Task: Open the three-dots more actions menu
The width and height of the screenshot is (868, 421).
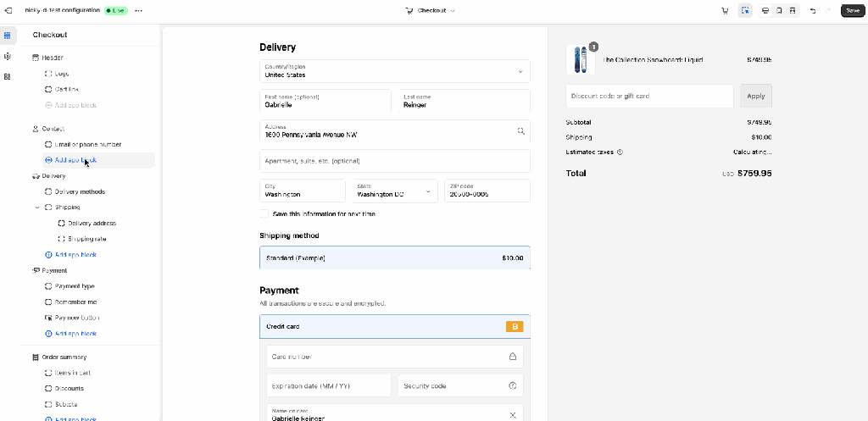Action: [139, 11]
